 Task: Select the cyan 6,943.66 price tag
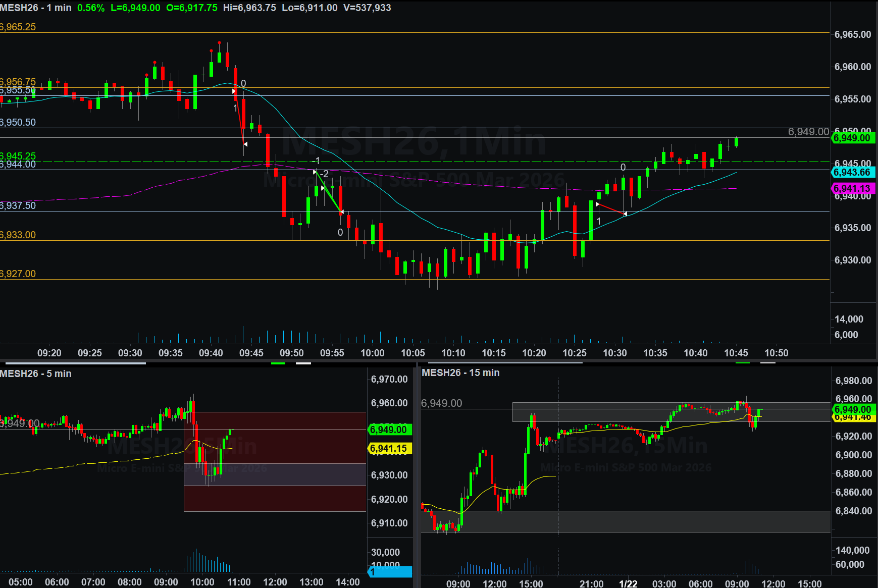tap(852, 172)
